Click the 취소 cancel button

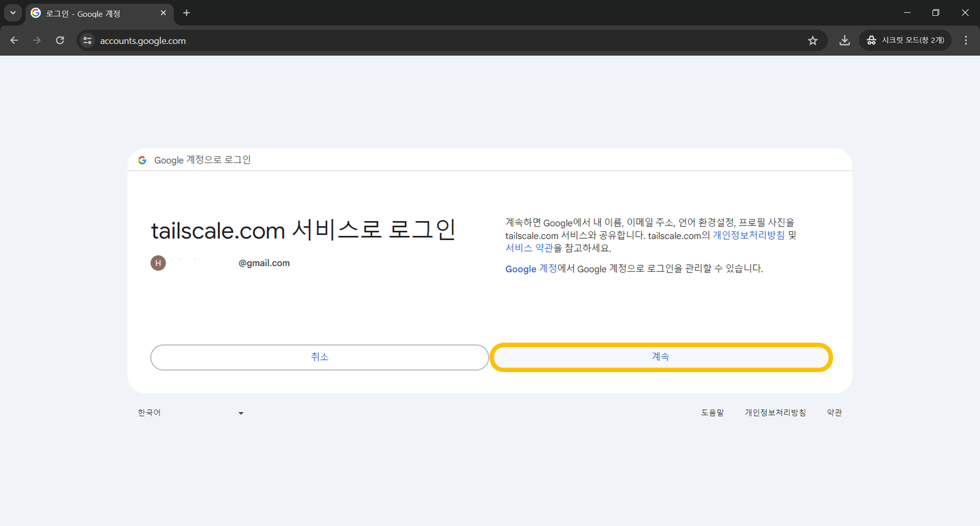[x=319, y=357]
